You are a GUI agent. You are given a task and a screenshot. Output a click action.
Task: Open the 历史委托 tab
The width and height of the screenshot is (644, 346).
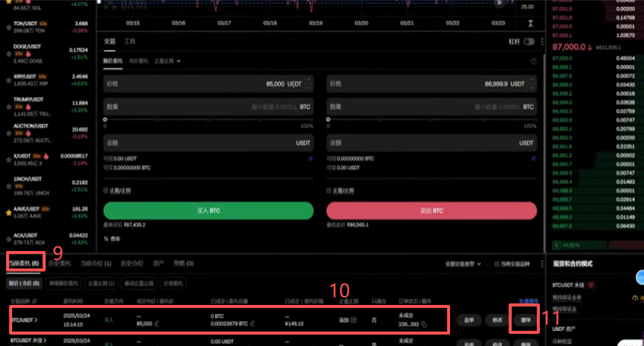[60, 263]
